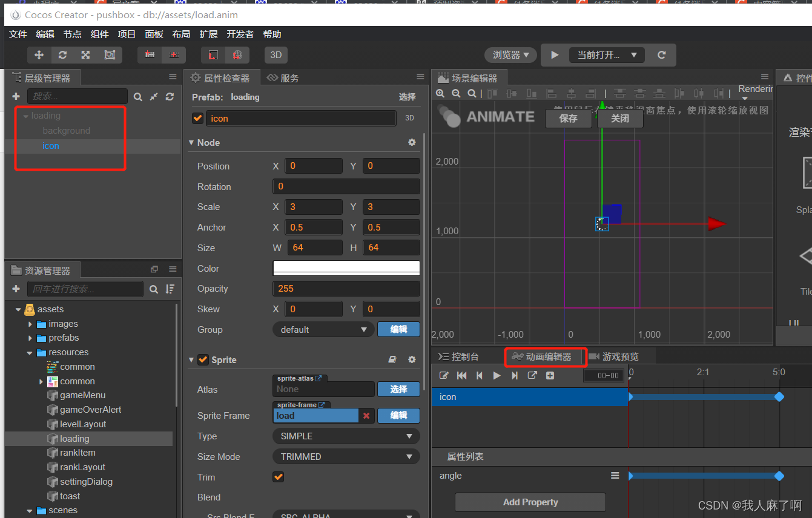This screenshot has width=812, height=518.
Task: Open the 开发者 menu
Action: point(240,34)
